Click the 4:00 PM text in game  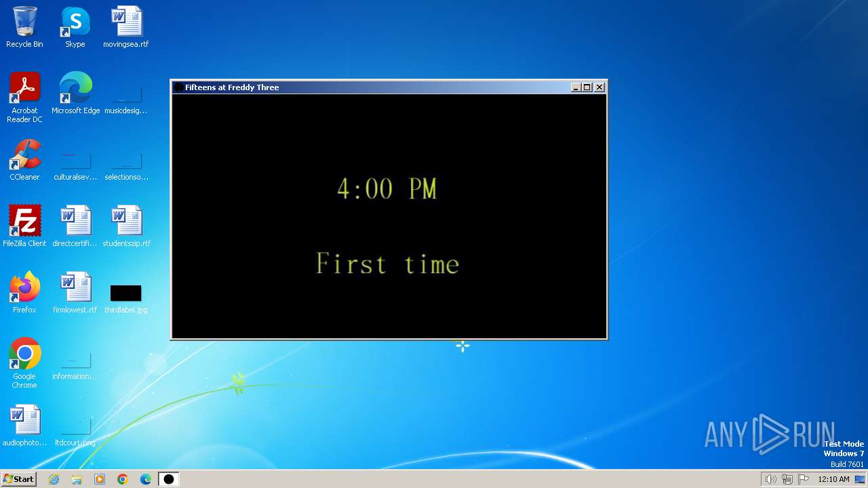387,188
